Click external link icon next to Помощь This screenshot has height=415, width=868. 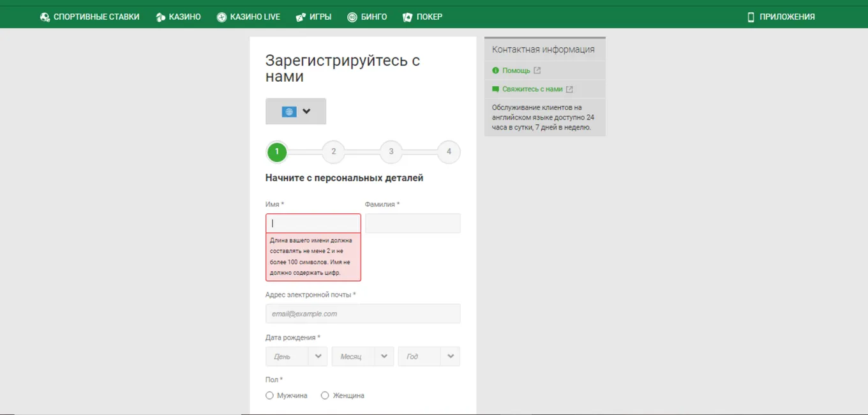pos(537,71)
